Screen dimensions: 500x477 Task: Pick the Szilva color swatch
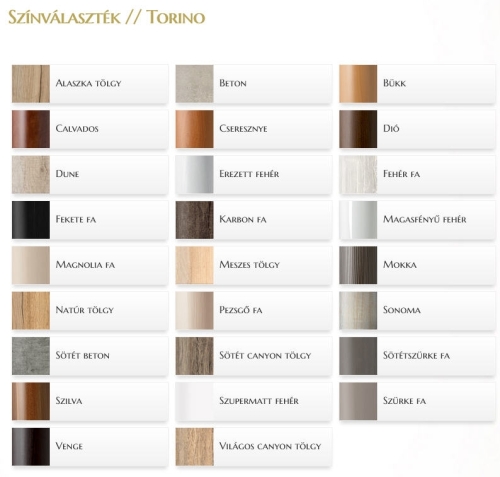click(x=31, y=401)
